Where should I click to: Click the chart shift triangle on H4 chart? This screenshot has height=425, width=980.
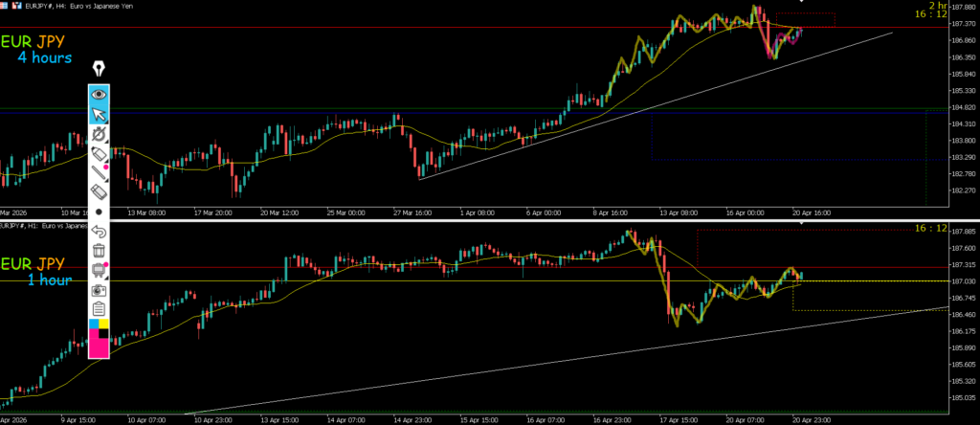click(801, 3)
